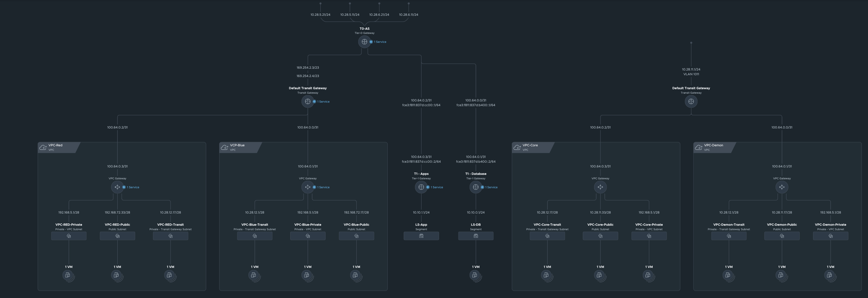The image size is (868, 298).
Task: Click the VM icon below VPC-Blue-Public
Action: point(356,275)
